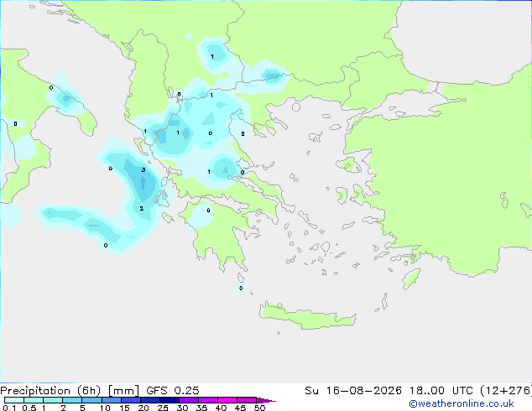This screenshot has width=532, height=411.
Task: Select the 35–40 mm legend color swatch
Action: click(x=208, y=400)
